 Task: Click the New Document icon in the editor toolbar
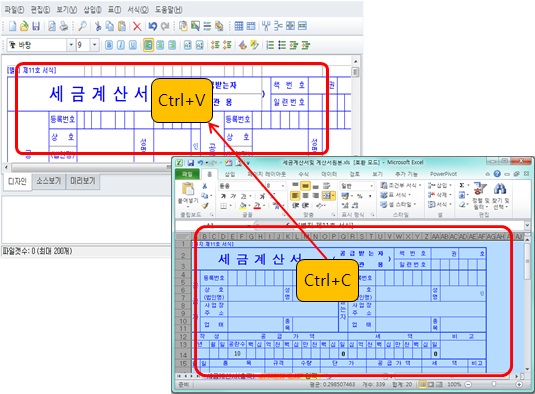pos(13,26)
